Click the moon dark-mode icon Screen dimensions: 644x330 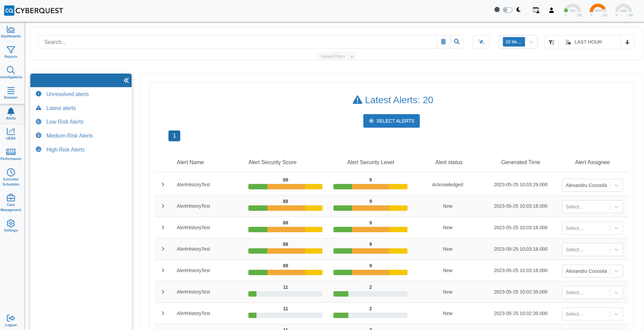(x=519, y=10)
